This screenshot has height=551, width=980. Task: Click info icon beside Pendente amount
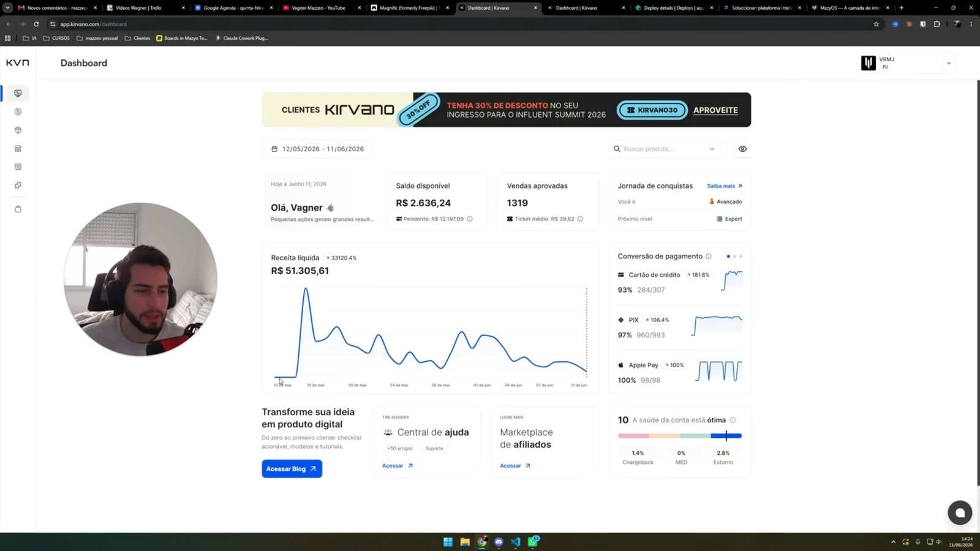click(x=470, y=219)
